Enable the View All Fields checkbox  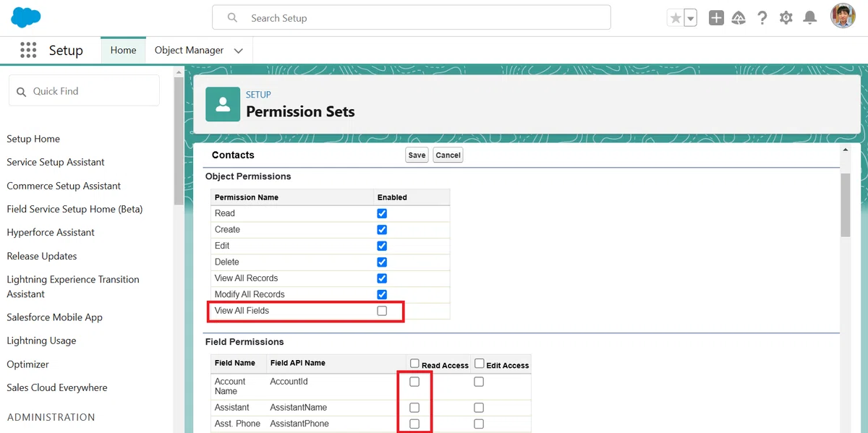coord(382,311)
